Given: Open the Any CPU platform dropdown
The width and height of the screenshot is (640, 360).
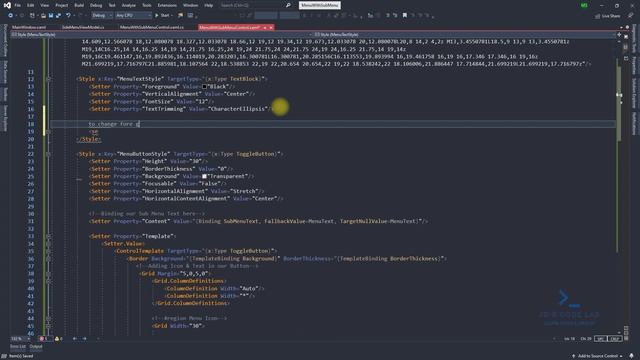Looking at the screenshot, I should coord(133,16).
